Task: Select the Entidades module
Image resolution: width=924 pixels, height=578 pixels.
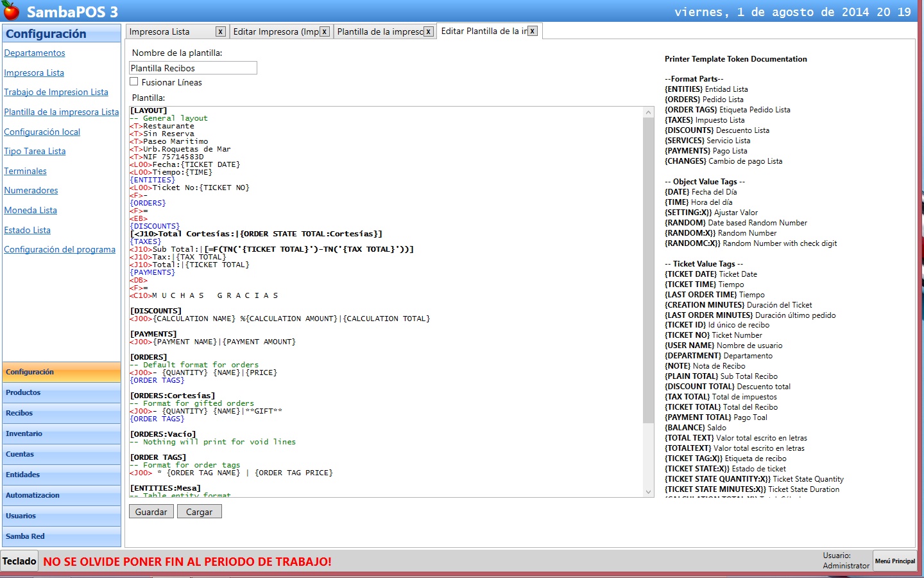Action: pos(62,475)
